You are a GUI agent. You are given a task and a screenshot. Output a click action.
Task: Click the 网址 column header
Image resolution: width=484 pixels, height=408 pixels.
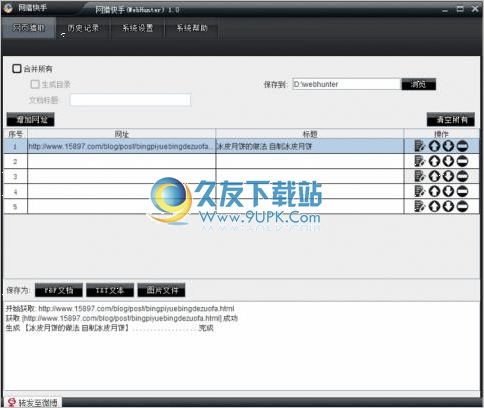(x=121, y=134)
